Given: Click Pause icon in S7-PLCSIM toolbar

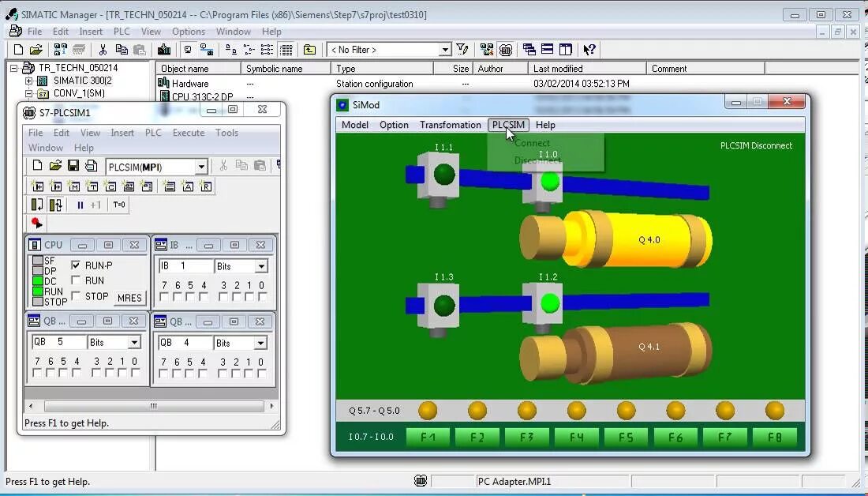Looking at the screenshot, I should [x=80, y=205].
